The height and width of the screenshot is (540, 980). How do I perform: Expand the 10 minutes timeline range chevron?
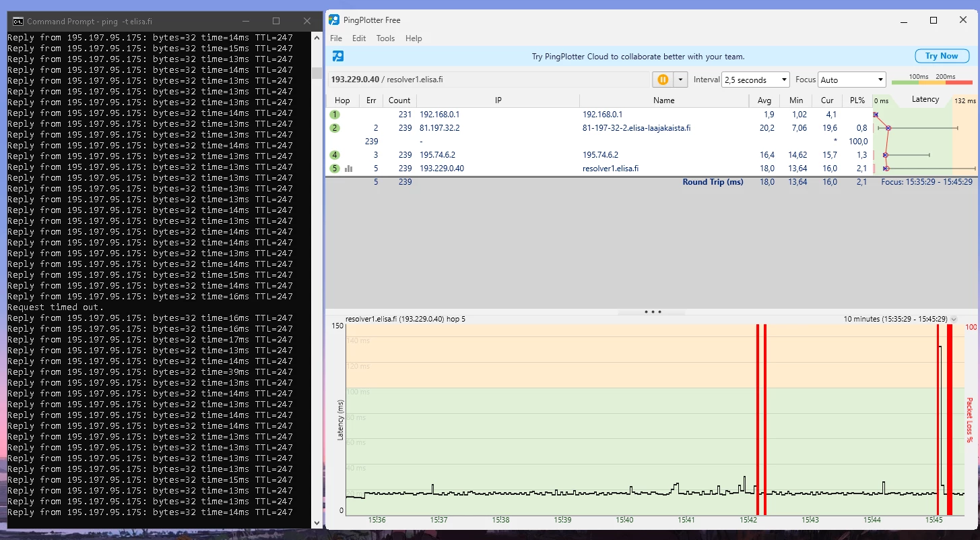point(954,320)
